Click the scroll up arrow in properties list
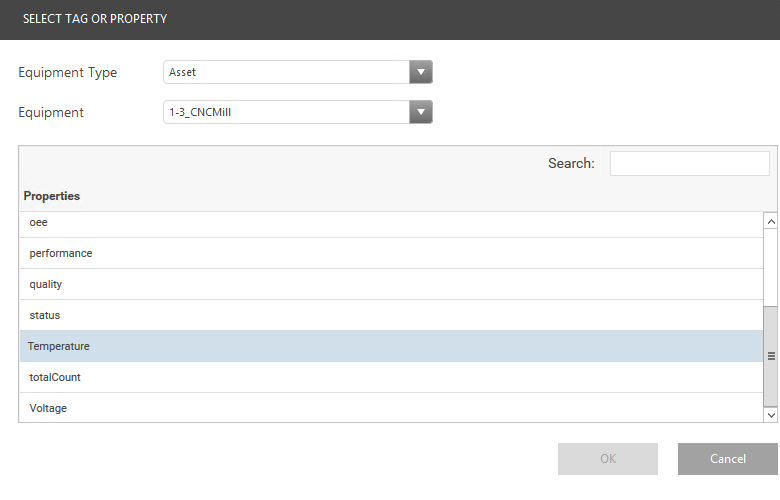 pyautogui.click(x=770, y=222)
